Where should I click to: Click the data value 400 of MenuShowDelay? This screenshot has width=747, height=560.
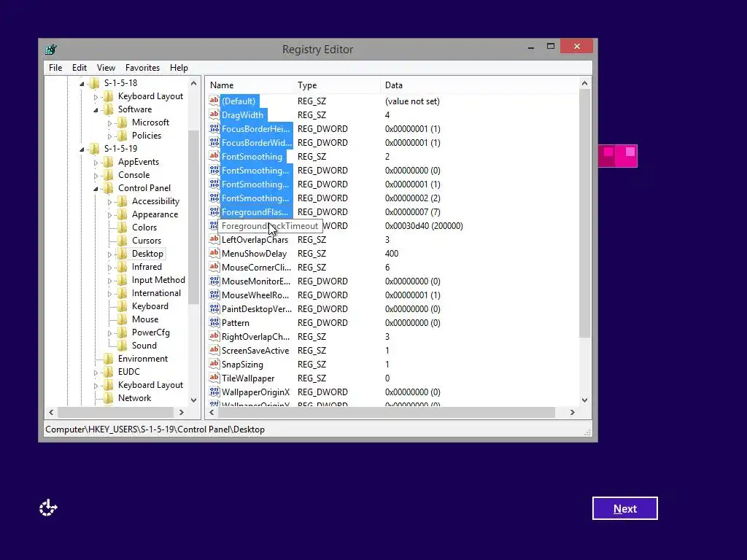click(x=392, y=253)
